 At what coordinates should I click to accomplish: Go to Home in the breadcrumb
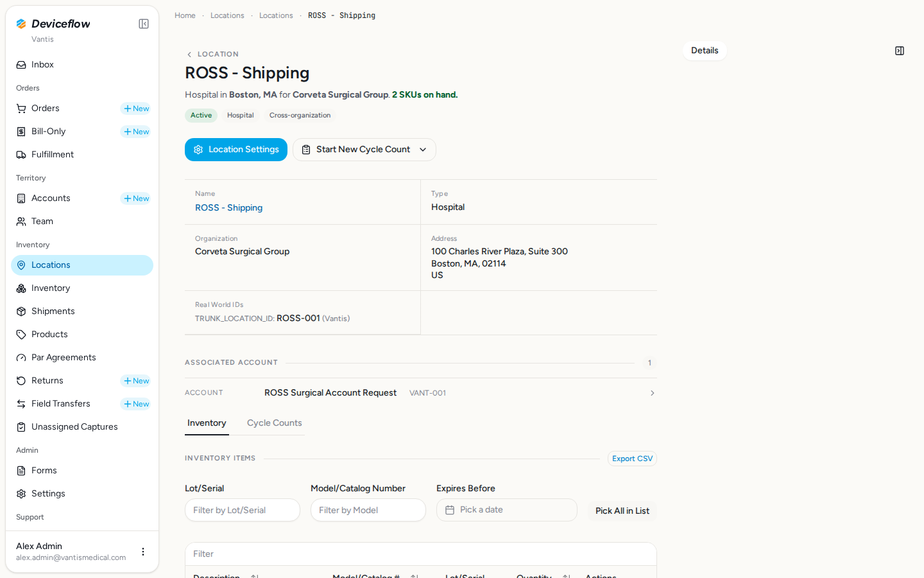[185, 15]
